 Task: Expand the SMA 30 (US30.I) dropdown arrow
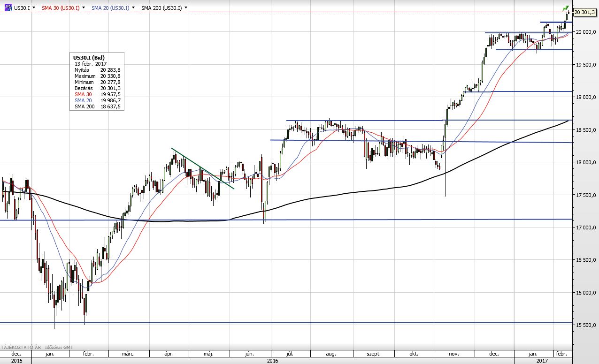[84, 8]
